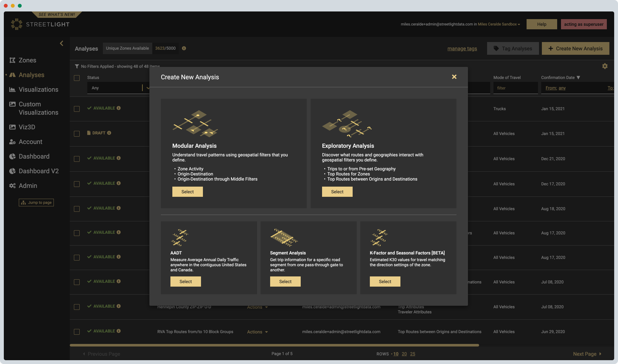The image size is (618, 364).
Task: Check the box for Hennepin County row
Action: pyautogui.click(x=77, y=307)
